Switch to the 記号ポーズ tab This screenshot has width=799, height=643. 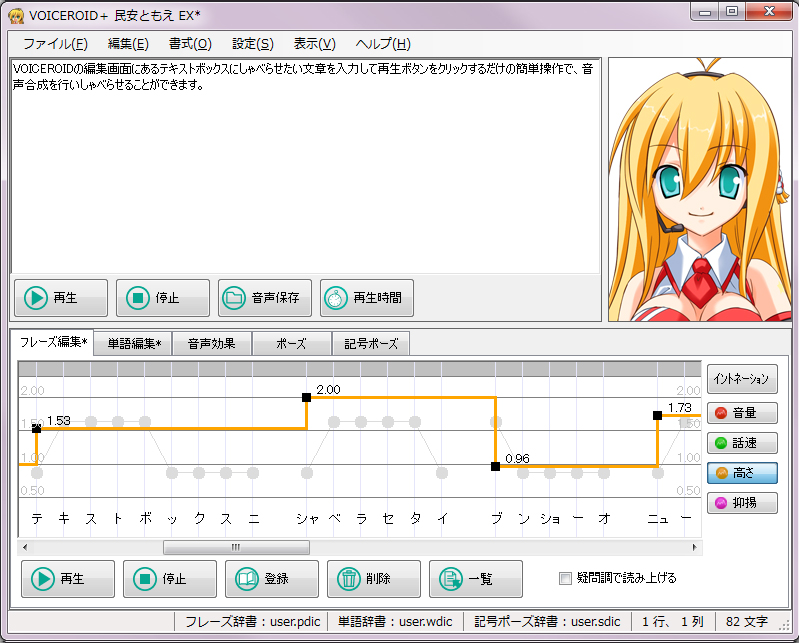(371, 344)
